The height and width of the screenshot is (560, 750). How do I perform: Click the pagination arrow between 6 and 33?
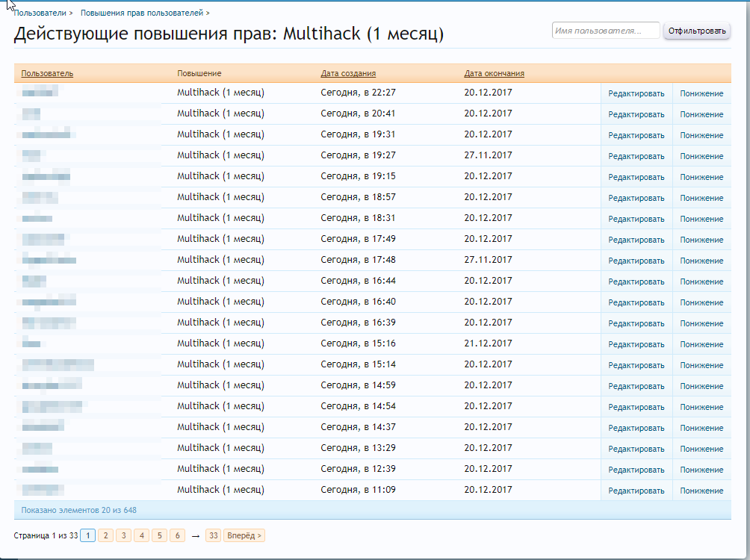point(195,536)
